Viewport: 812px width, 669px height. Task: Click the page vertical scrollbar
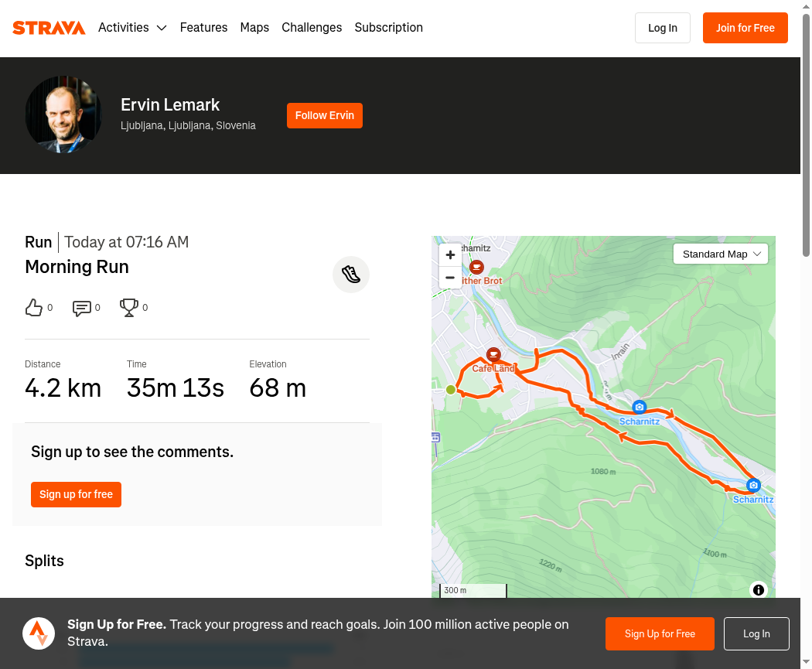[x=806, y=135]
